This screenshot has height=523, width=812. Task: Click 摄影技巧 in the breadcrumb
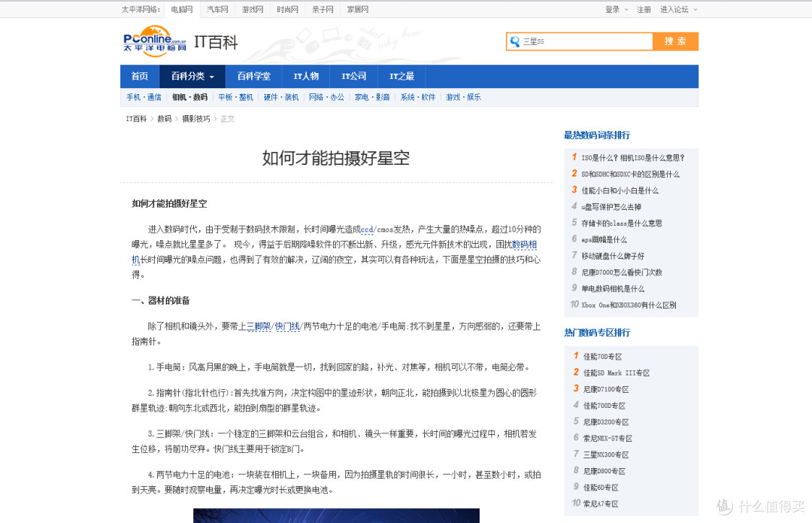point(195,119)
